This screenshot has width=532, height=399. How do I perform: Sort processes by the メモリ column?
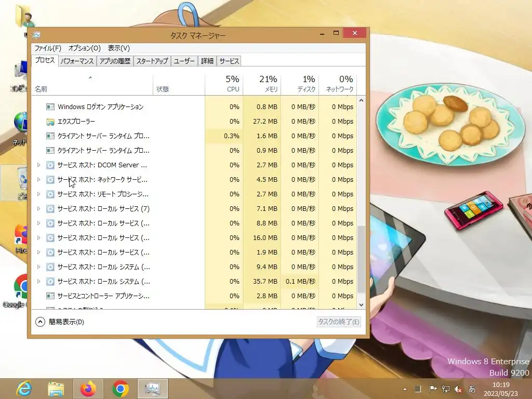click(262, 84)
